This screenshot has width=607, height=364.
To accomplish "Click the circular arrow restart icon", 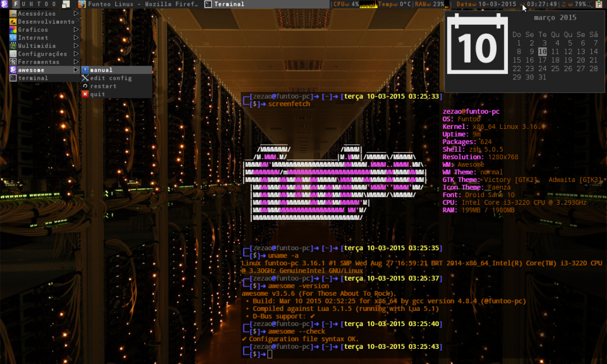I will click(x=85, y=86).
